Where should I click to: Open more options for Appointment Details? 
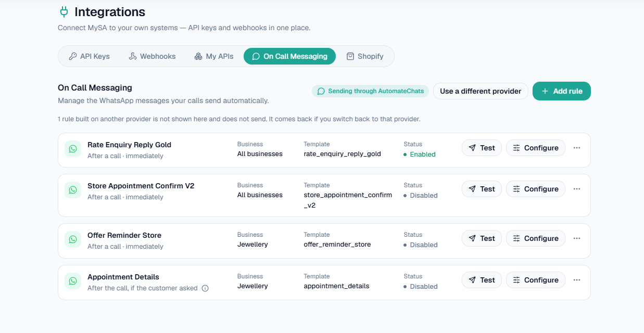pyautogui.click(x=577, y=280)
